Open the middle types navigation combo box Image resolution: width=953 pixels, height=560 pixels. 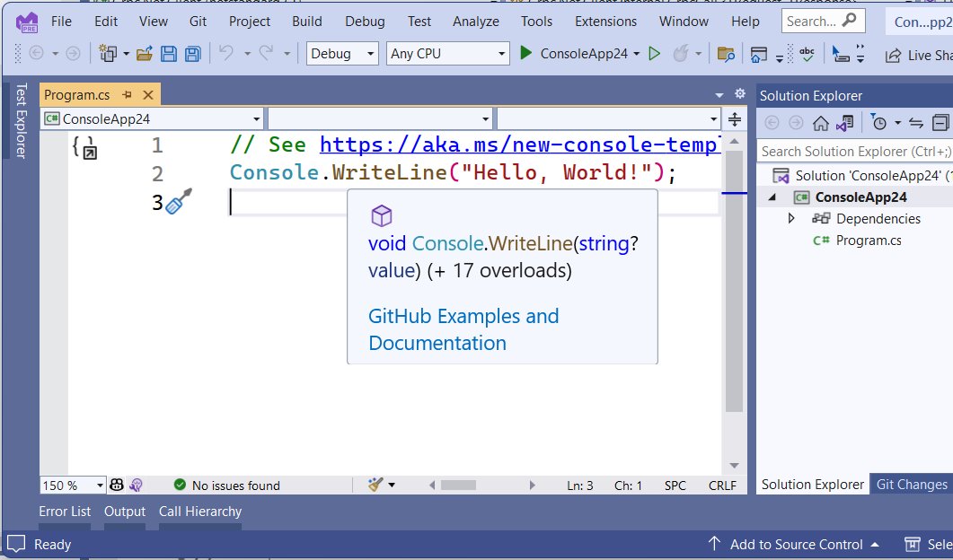click(380, 119)
